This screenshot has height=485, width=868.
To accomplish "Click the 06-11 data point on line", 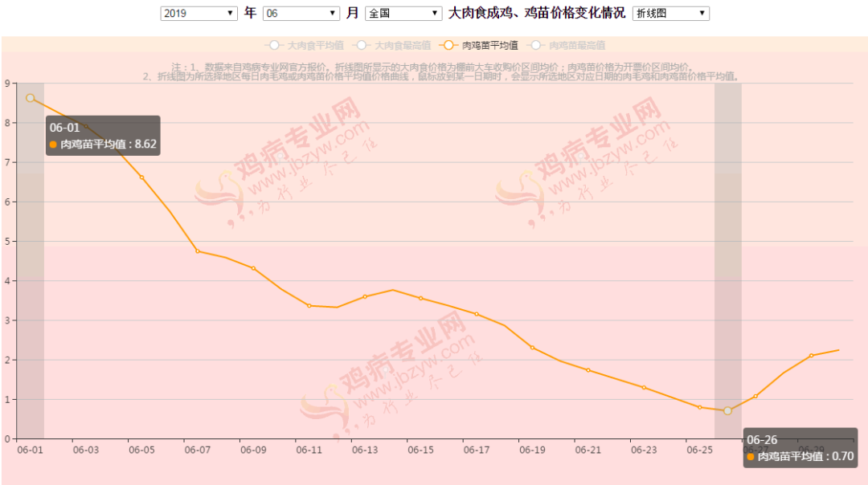I will [x=309, y=305].
